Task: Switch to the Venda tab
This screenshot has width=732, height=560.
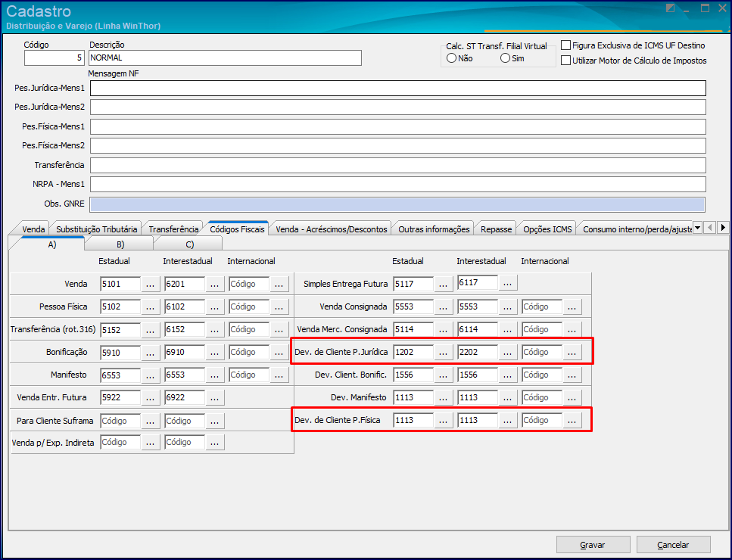Action: point(33,229)
